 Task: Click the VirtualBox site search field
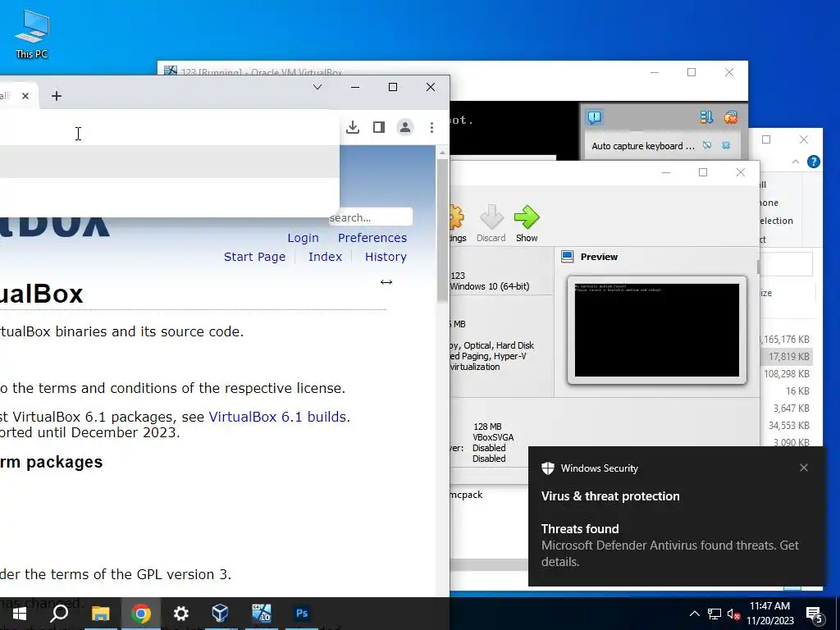pyautogui.click(x=370, y=217)
